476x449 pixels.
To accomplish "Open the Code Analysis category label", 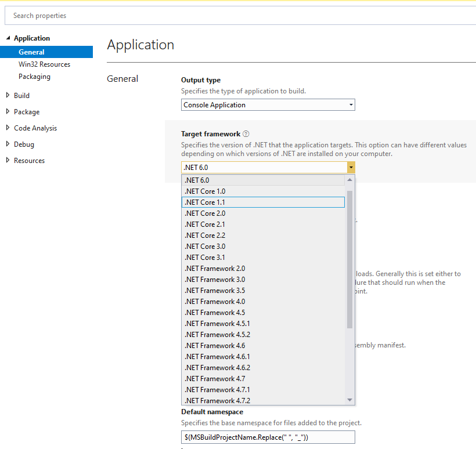I will tap(35, 128).
